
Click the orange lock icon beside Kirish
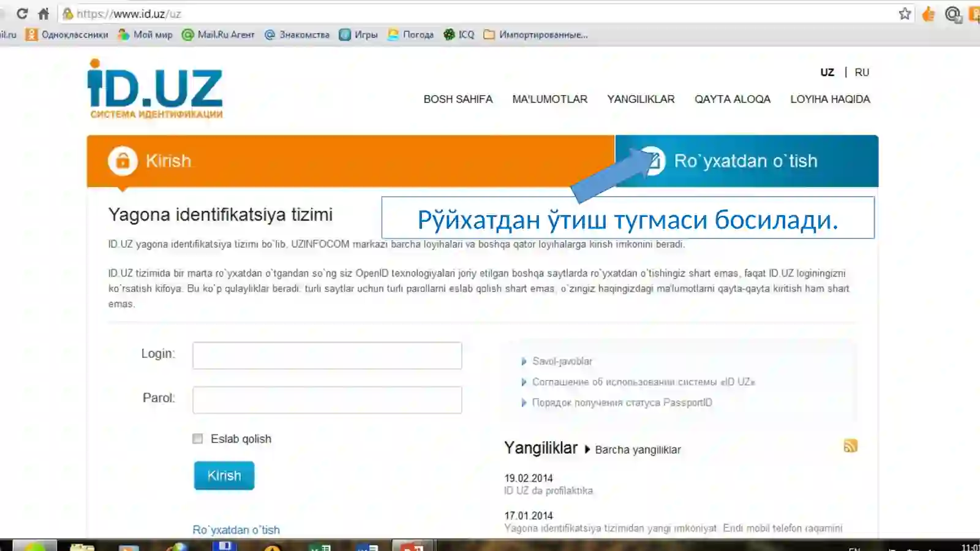[x=123, y=161]
